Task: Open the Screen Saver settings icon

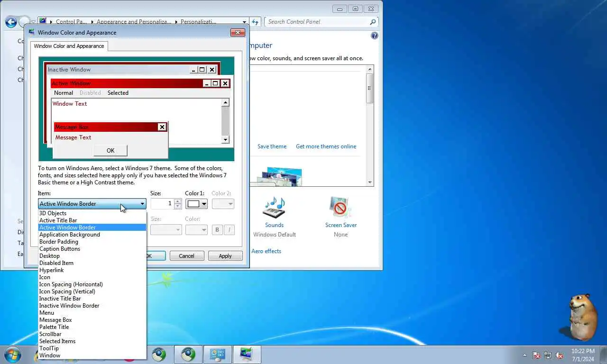Action: point(340,207)
